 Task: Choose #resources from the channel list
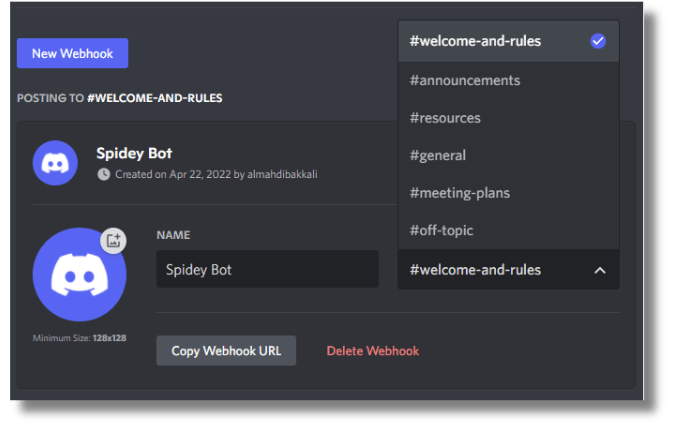445,118
